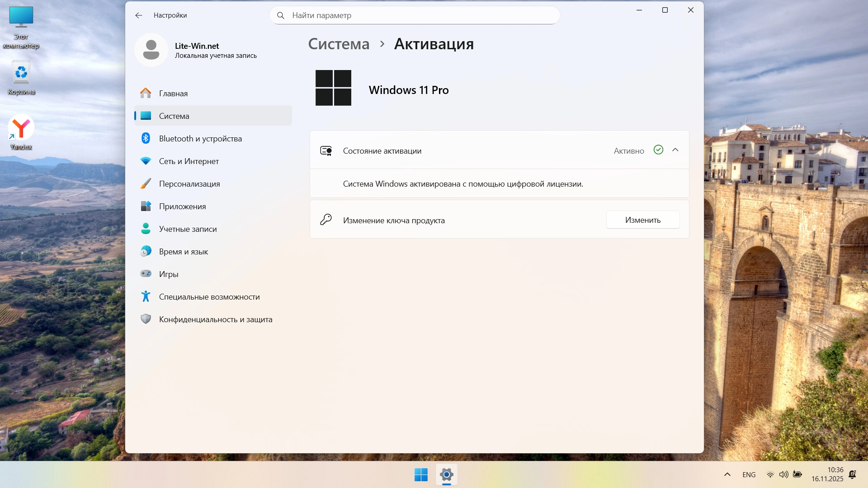Open the Приложения section

coord(182,206)
